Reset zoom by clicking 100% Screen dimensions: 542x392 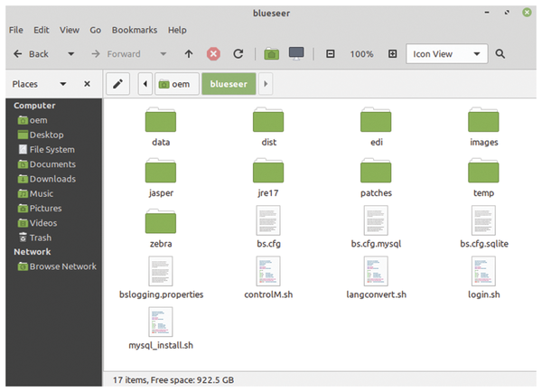click(x=361, y=54)
